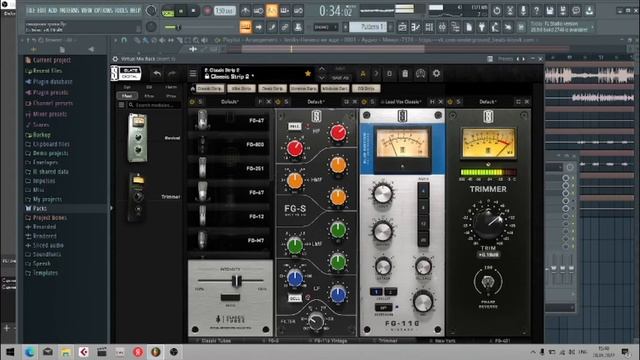Open the HELP menu
The width and height of the screenshot is (640, 360).
point(135,11)
